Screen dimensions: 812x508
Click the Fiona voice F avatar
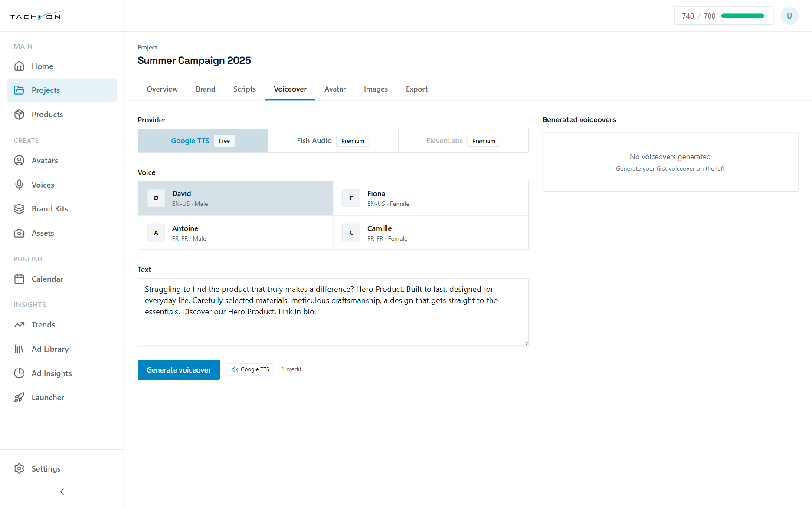pyautogui.click(x=351, y=198)
